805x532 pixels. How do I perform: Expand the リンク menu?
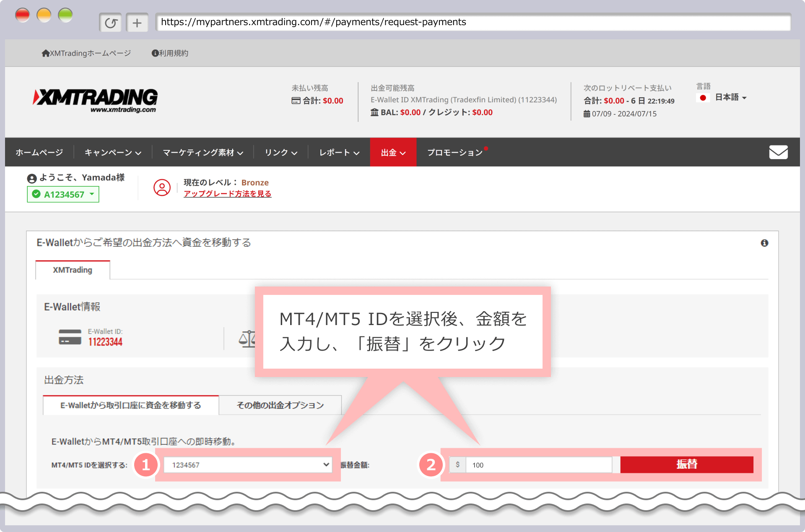coord(281,152)
